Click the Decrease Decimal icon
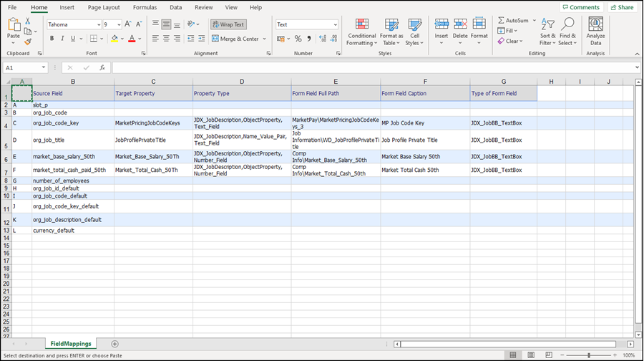 click(333, 39)
